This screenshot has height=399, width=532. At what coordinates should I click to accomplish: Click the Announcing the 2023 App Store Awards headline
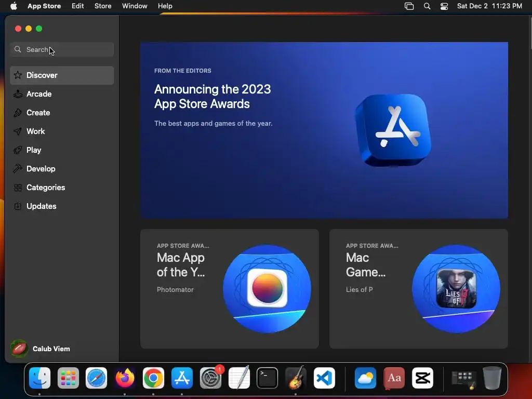point(212,96)
